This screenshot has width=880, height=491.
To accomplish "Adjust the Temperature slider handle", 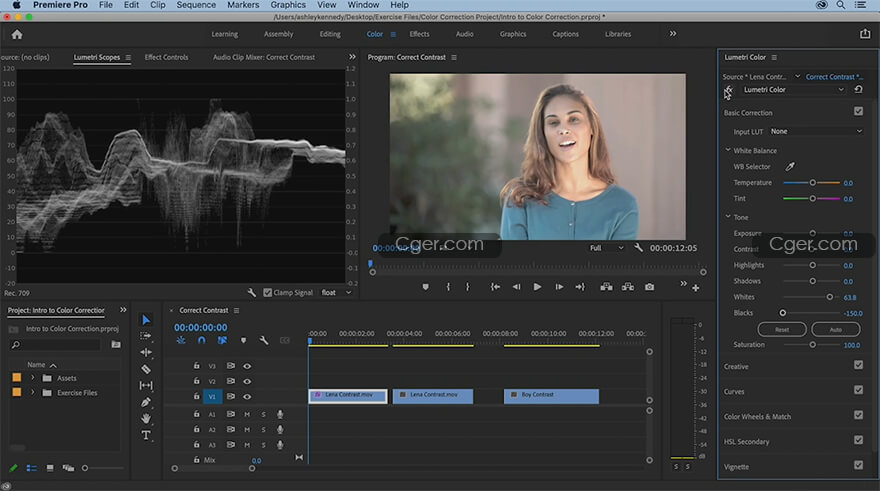I will 812,183.
